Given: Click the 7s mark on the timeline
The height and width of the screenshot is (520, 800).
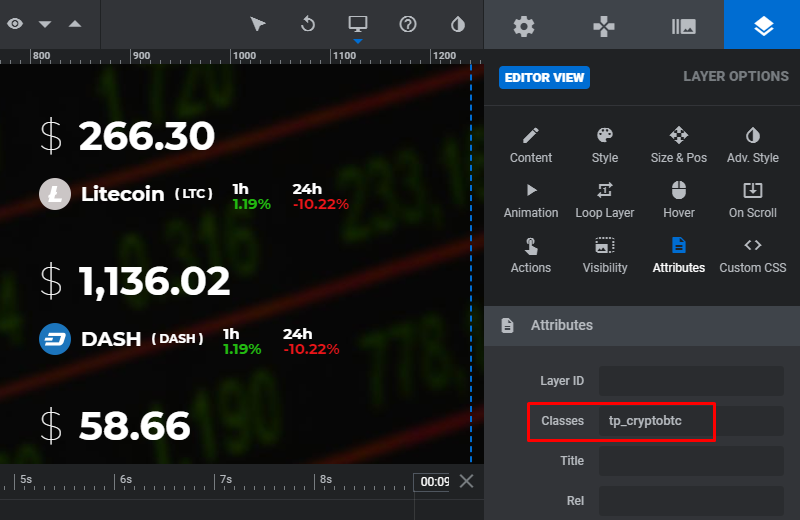Looking at the screenshot, I should tap(226, 479).
